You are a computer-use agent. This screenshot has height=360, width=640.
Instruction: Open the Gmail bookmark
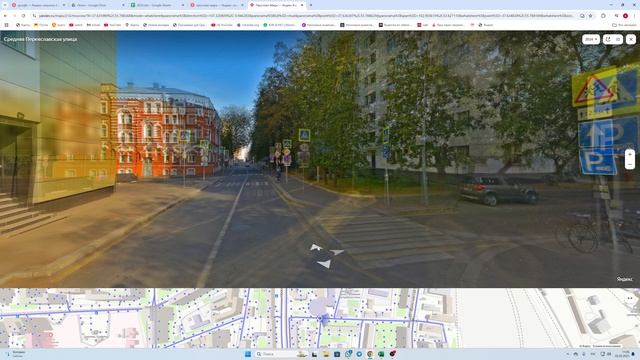[93, 25]
